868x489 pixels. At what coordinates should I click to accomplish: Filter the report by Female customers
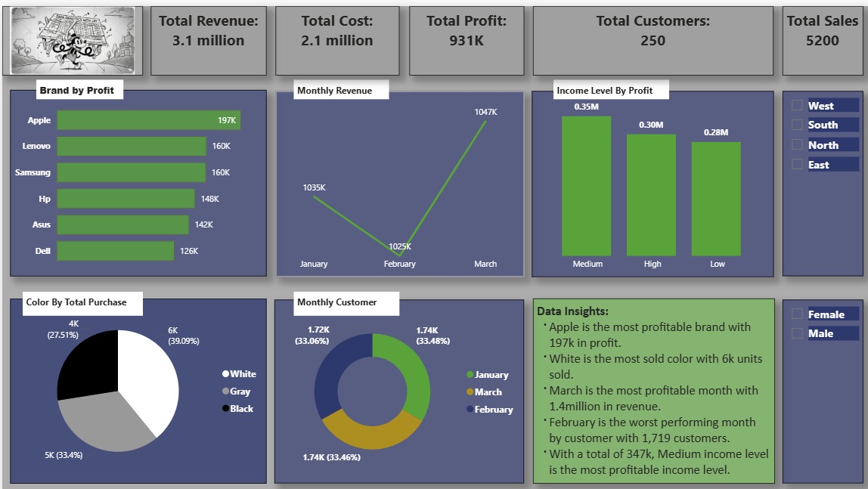pos(796,314)
